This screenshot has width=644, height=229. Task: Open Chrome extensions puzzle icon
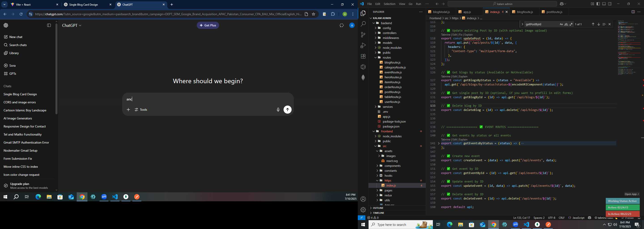tap(333, 14)
